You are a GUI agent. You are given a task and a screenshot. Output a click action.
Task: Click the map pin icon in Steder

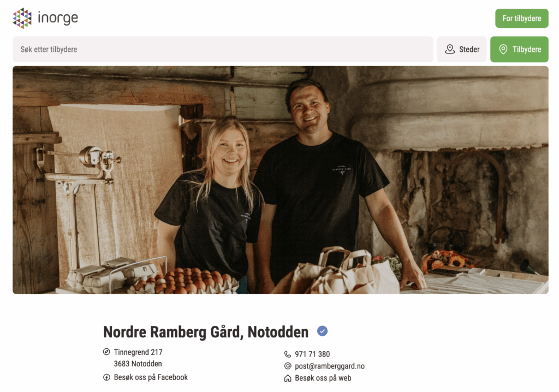click(450, 49)
